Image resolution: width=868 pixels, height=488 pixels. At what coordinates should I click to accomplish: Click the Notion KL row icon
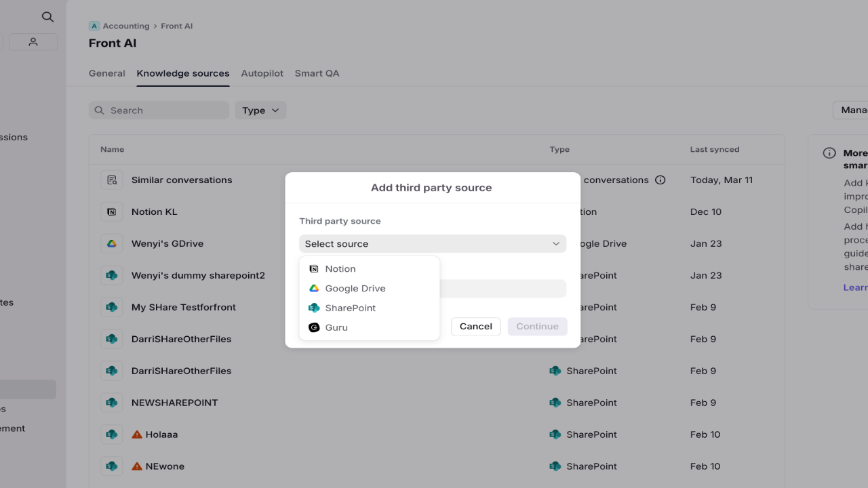coord(112,211)
